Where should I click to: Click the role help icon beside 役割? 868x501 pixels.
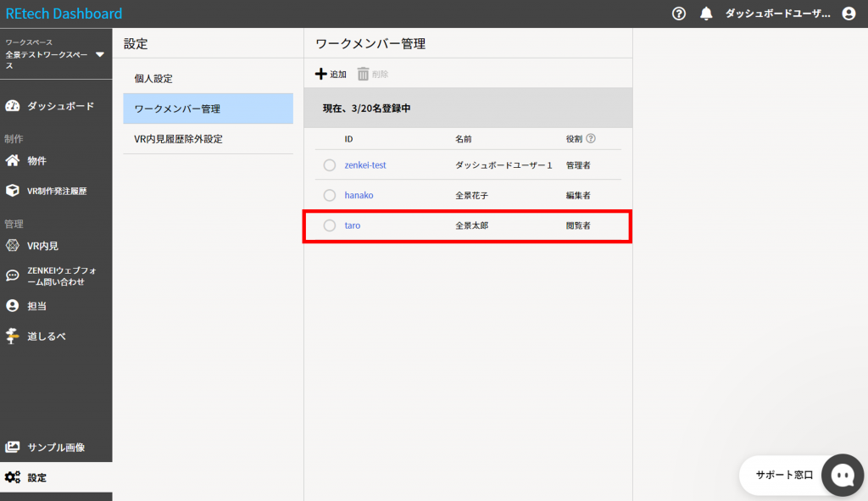[591, 138]
